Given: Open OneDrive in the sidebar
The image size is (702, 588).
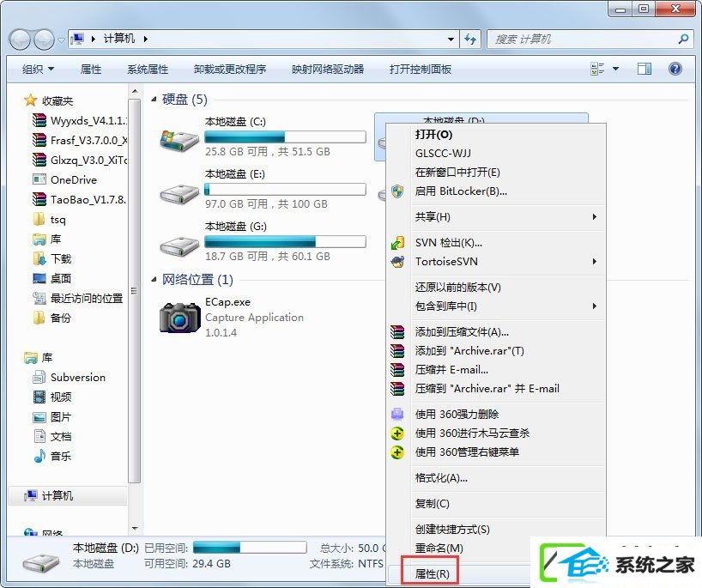Looking at the screenshot, I should click(x=65, y=179).
